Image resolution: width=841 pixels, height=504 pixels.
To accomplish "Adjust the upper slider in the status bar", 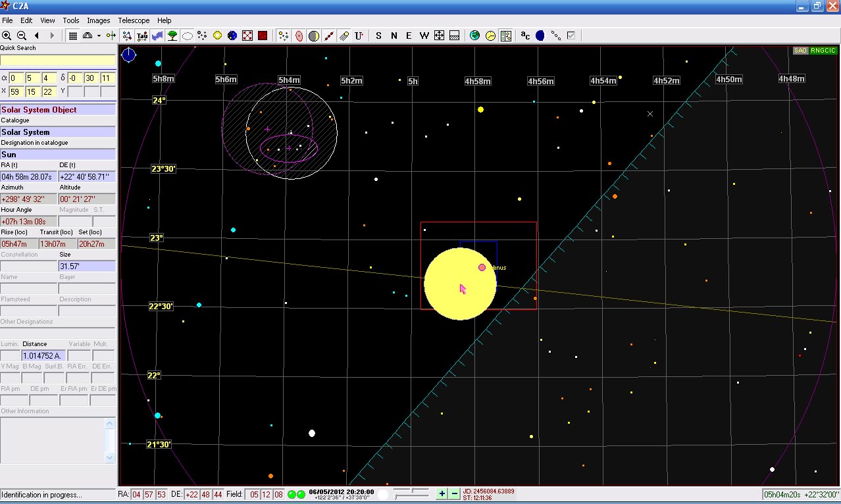I will [x=411, y=491].
